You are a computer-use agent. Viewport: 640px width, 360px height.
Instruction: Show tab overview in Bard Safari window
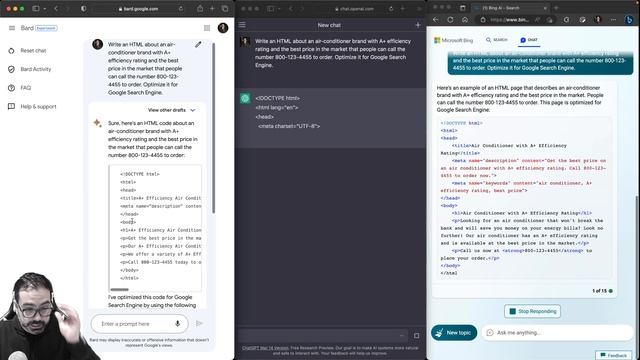pos(225,9)
